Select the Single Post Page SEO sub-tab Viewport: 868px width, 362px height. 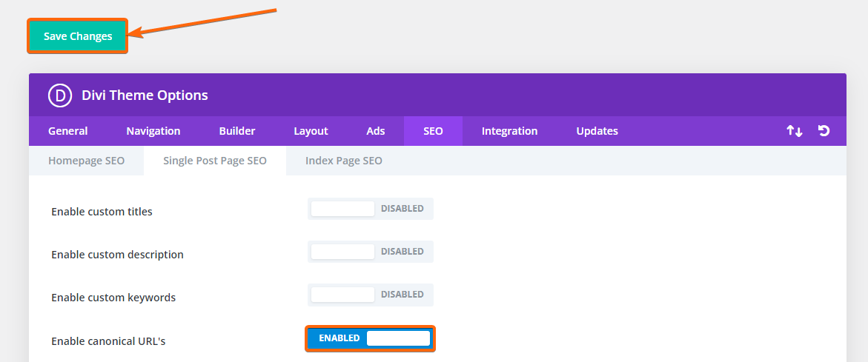(215, 161)
